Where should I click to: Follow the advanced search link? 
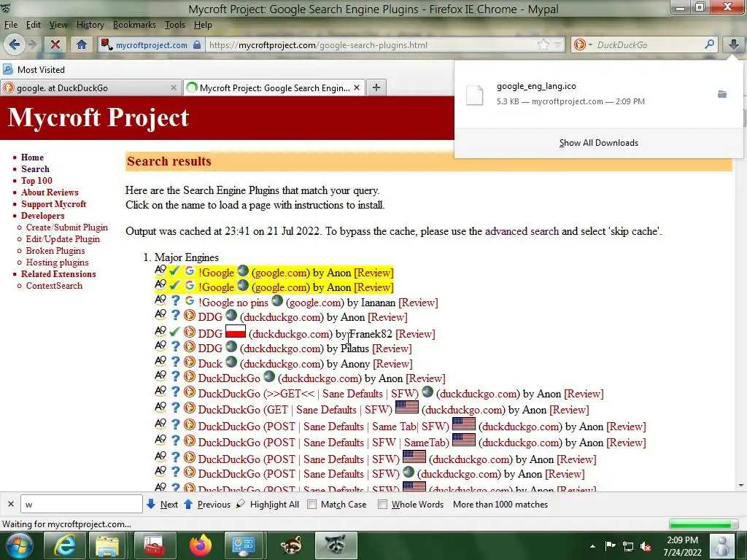tap(522, 231)
